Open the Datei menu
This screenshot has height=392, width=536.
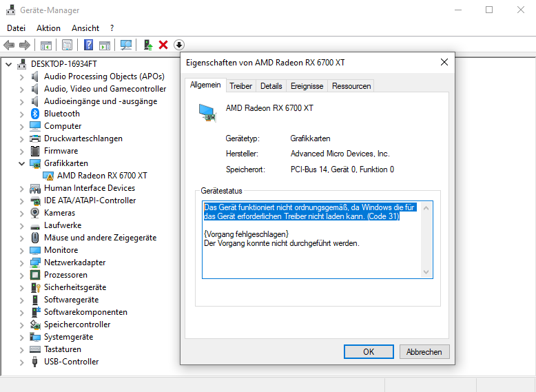(16, 28)
